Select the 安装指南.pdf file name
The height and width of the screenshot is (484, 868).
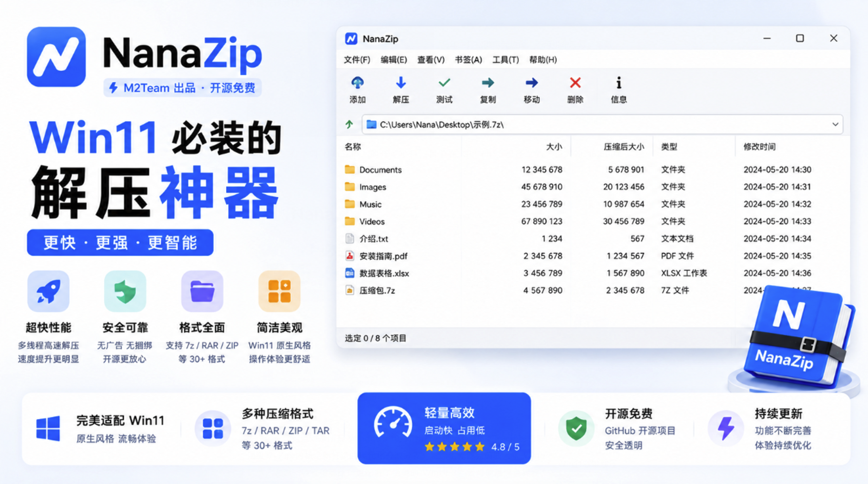click(383, 256)
